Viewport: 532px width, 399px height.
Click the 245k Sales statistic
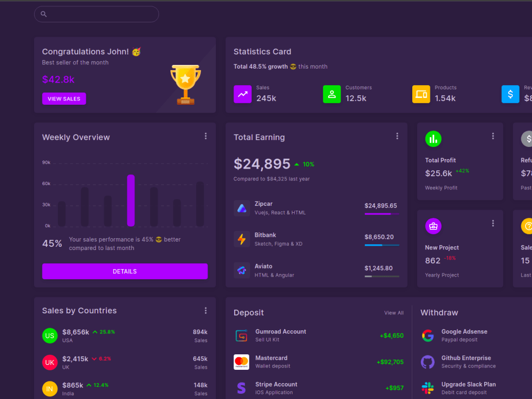(266, 98)
